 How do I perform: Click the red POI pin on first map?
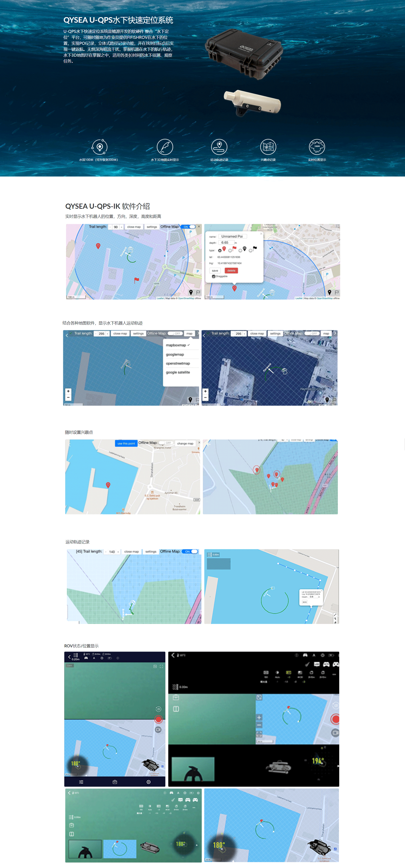pyautogui.click(x=98, y=246)
